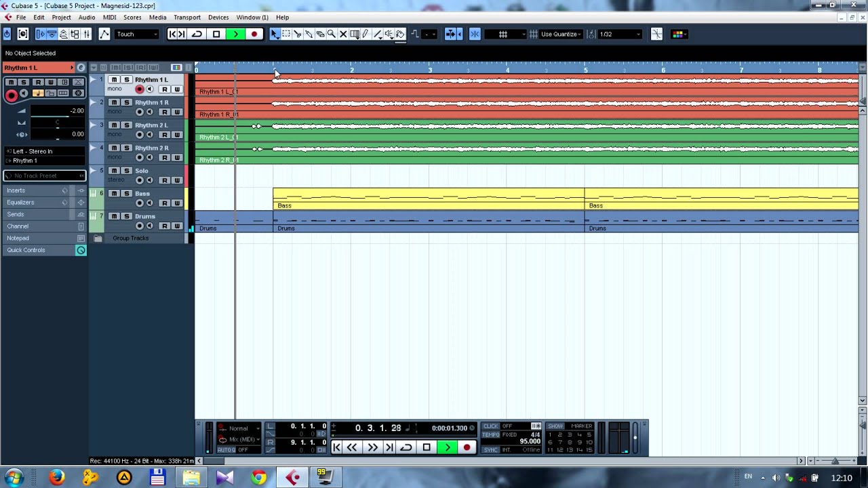Open the track color palette selector
Viewport: 868px width, 488px height.
point(678,34)
